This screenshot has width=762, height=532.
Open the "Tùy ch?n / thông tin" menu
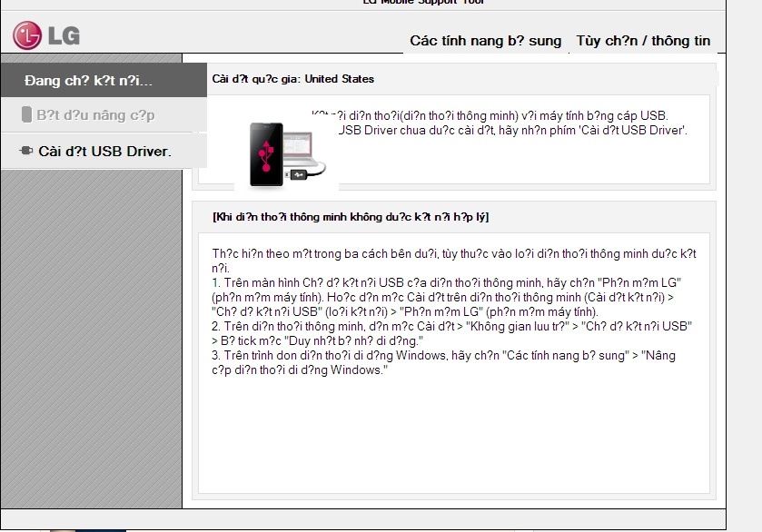click(x=643, y=41)
